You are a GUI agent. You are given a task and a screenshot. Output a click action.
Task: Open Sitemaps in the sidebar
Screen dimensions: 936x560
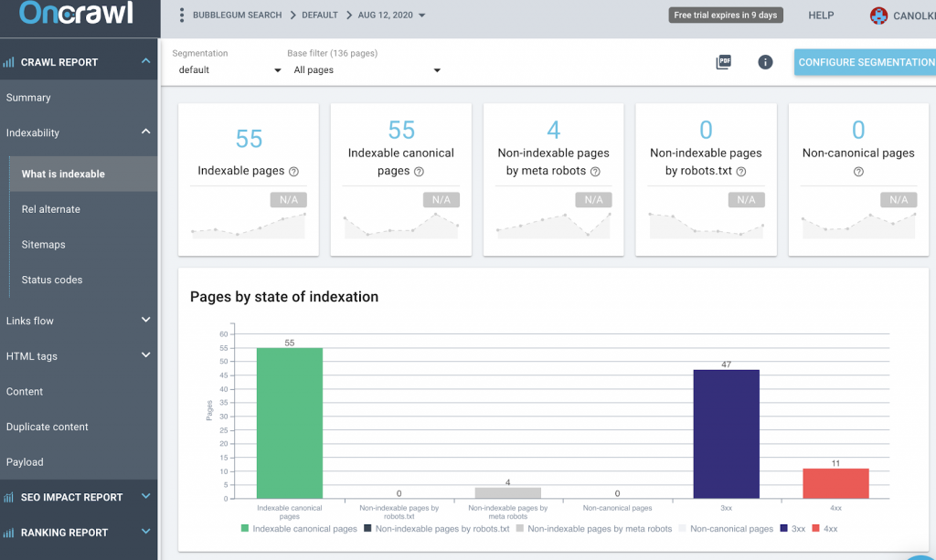coord(44,245)
